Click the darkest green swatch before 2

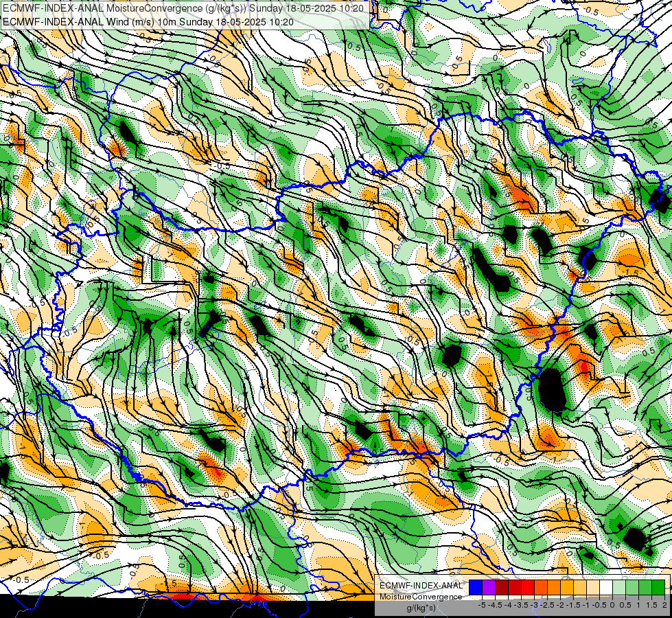pyautogui.click(x=658, y=588)
